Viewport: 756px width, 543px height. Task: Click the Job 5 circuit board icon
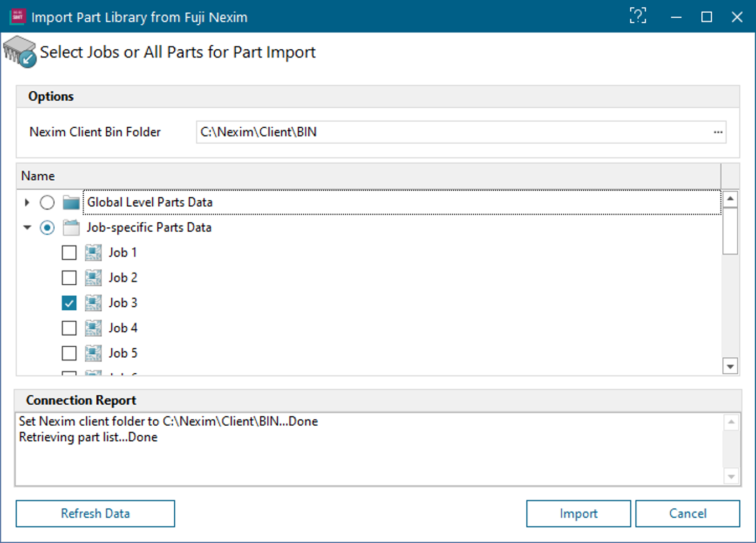93,353
